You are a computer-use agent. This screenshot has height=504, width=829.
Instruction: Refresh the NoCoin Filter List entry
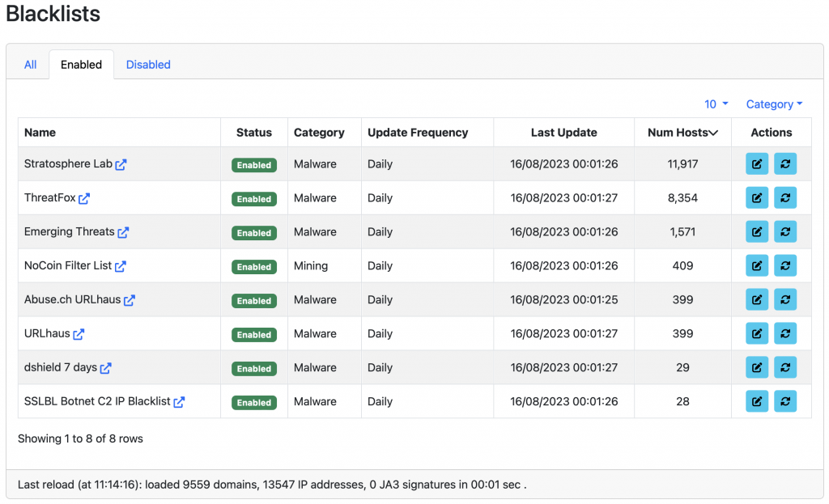click(x=785, y=265)
